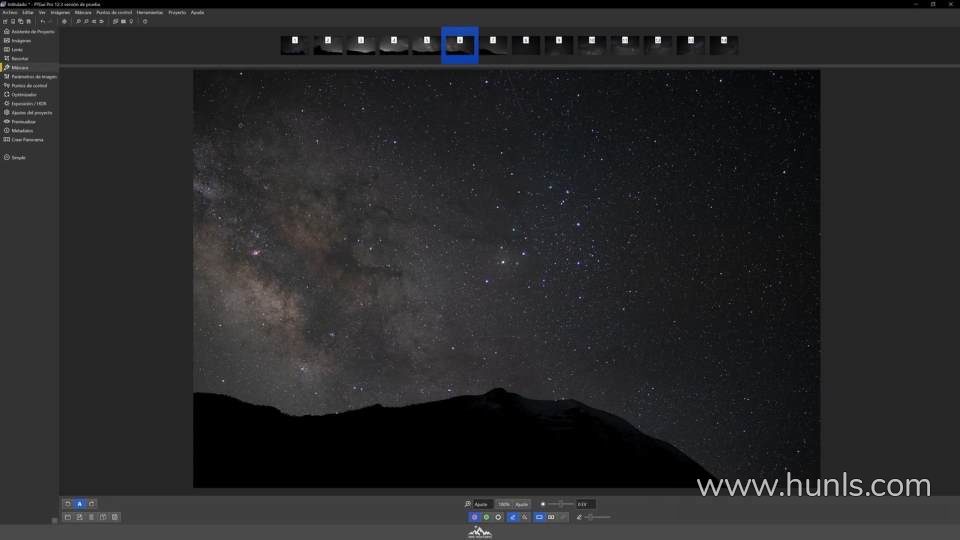Select image thumbnail 12
This screenshot has width=960, height=540.
(x=658, y=45)
